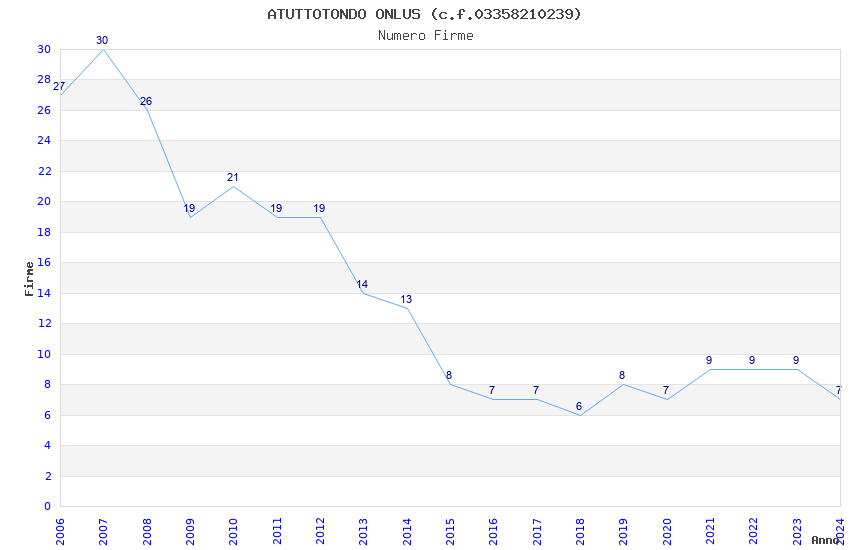Click x-axis year label 2007

[104, 531]
